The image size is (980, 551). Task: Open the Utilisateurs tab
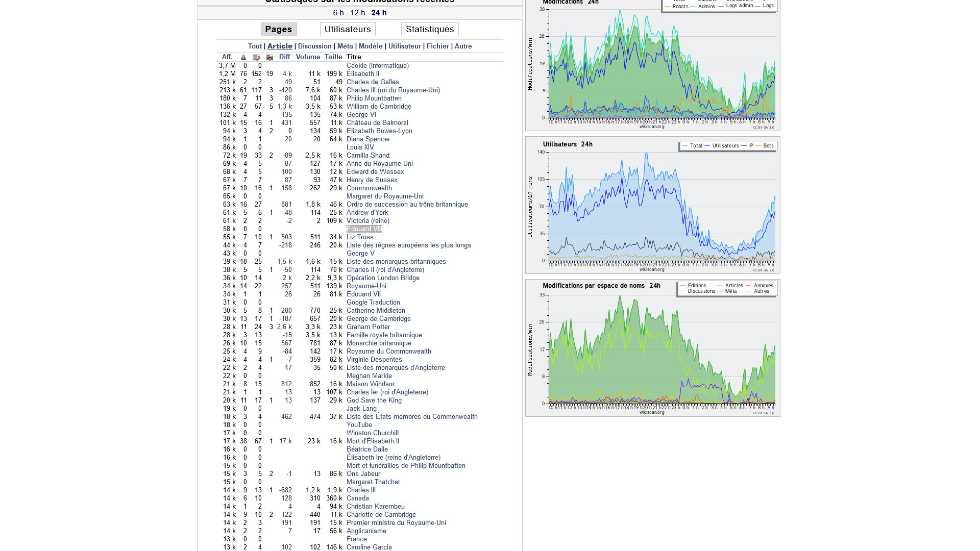pyautogui.click(x=348, y=30)
